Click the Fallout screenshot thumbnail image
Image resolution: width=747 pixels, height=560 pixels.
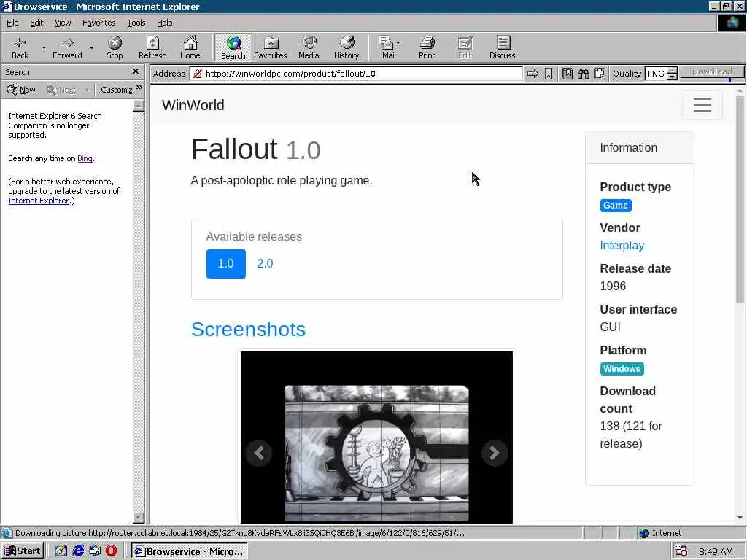coord(376,437)
